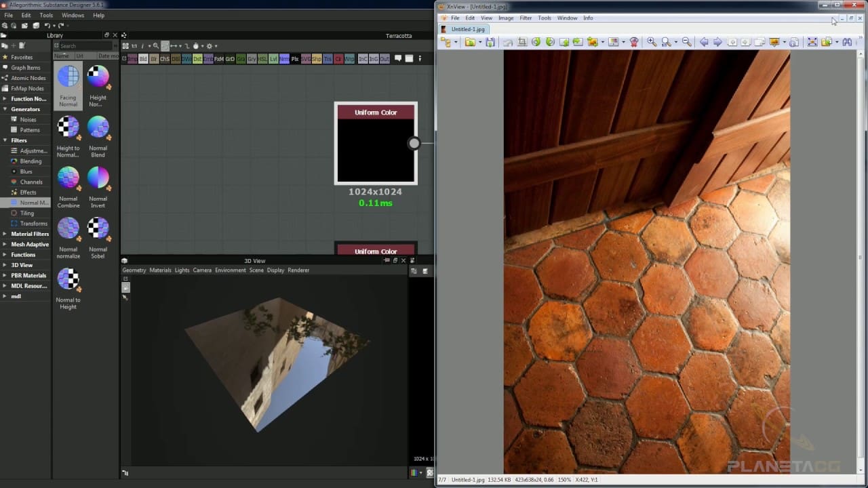
Task: Click the XnView zoom in magnifier icon
Action: pyautogui.click(x=652, y=42)
